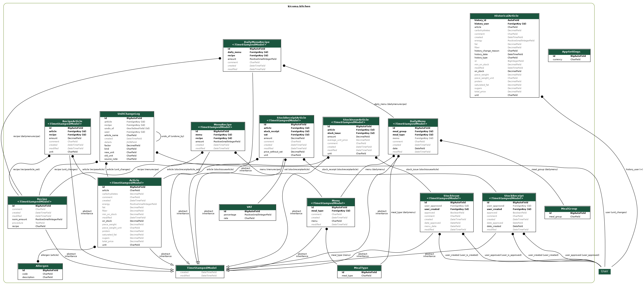Click the 'meal_type (dailymenu)' edge label
Image resolution: width=644 pixels, height=286 pixels.
pyautogui.click(x=403, y=213)
